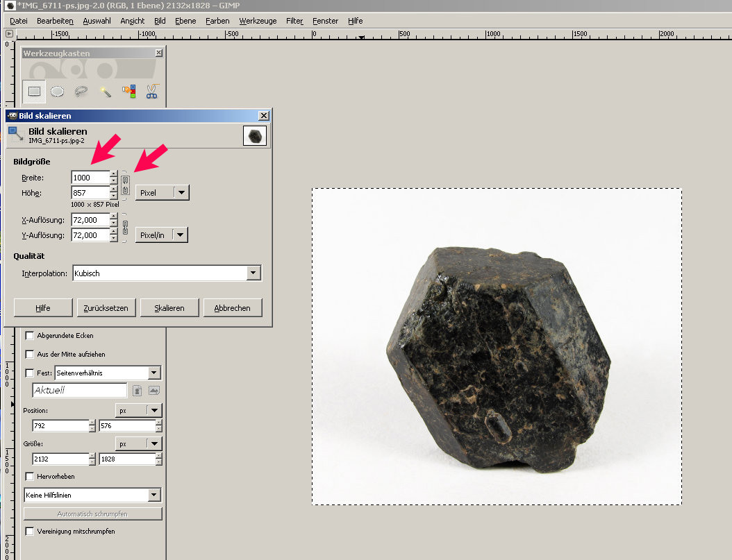Click the Skalieren button
732x560 pixels.
pos(169,308)
